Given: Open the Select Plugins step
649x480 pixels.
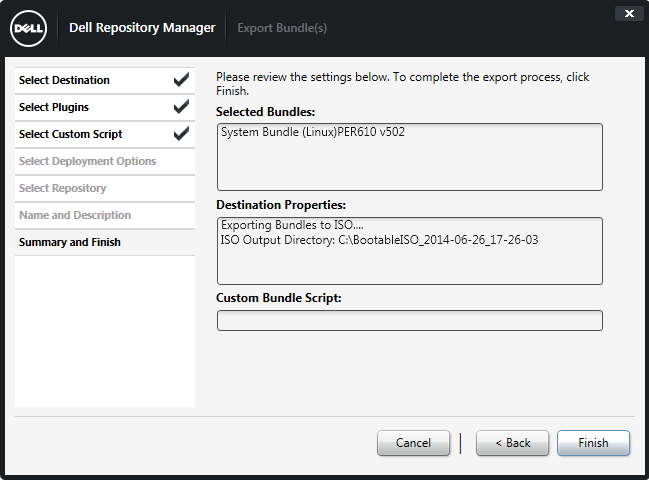Looking at the screenshot, I should (55, 107).
